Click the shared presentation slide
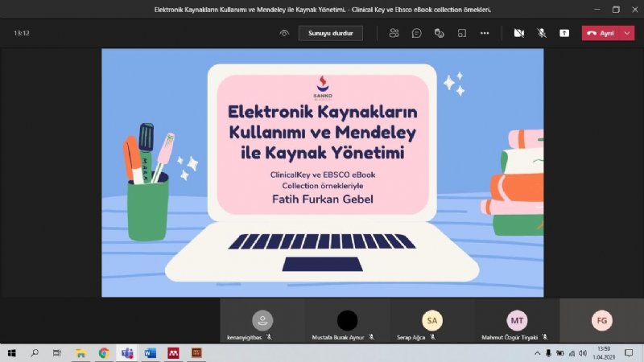This screenshot has width=644, height=362. pyautogui.click(x=323, y=173)
